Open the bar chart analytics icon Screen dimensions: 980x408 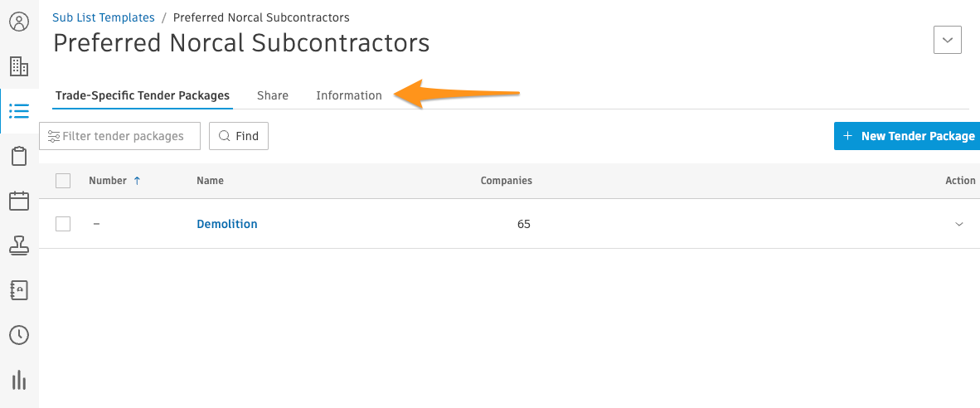click(19, 380)
